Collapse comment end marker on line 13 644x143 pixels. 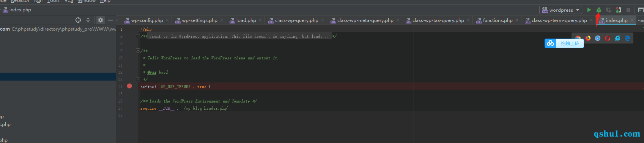coord(138,79)
